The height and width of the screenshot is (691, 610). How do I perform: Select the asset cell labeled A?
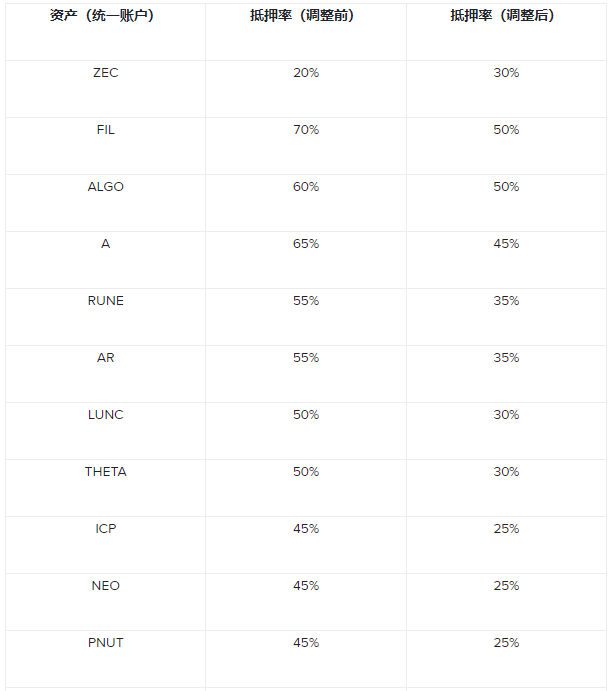tap(105, 244)
